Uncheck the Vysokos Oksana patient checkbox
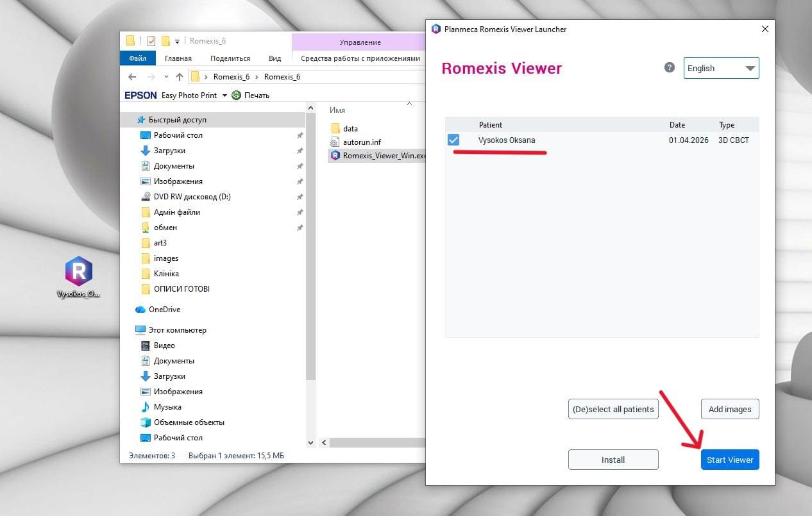This screenshot has height=516, width=812. pyautogui.click(x=453, y=140)
